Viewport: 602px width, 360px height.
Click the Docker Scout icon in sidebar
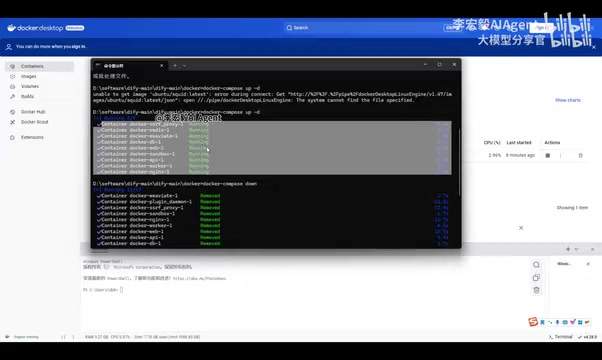click(12, 122)
